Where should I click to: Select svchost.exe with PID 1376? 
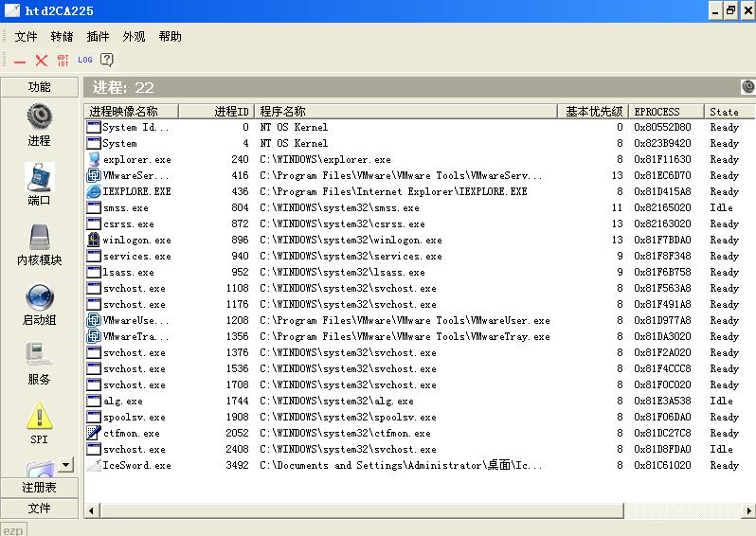419,352
